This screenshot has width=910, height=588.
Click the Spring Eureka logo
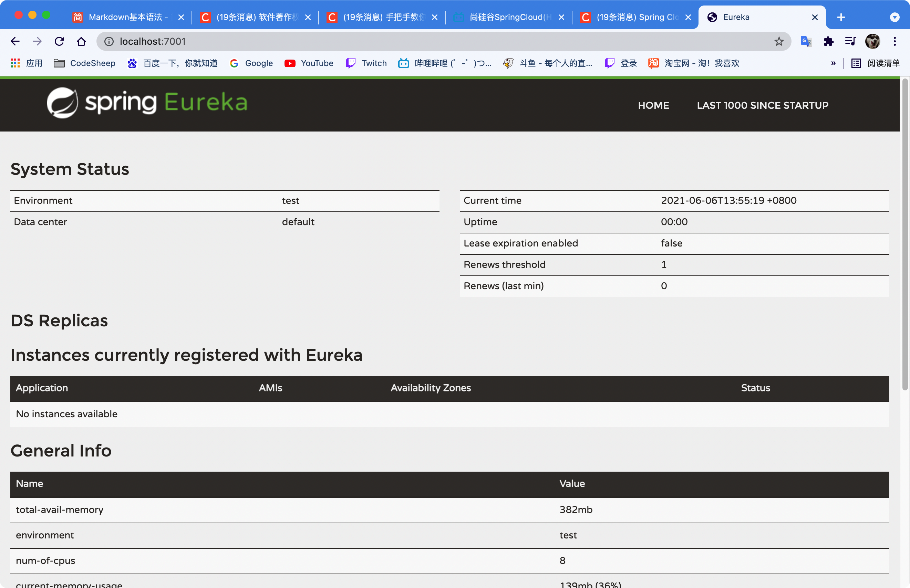click(x=147, y=102)
